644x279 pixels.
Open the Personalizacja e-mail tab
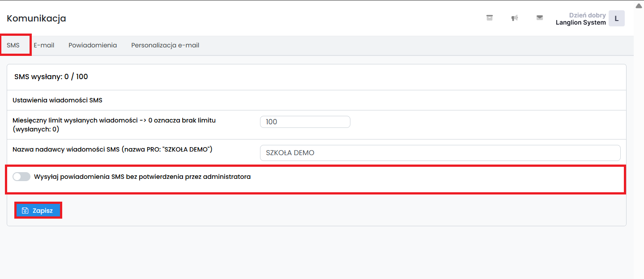[x=165, y=45]
